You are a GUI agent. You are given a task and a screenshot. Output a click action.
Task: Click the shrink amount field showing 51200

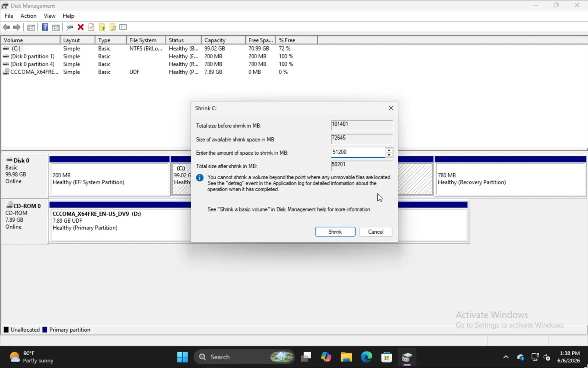358,152
